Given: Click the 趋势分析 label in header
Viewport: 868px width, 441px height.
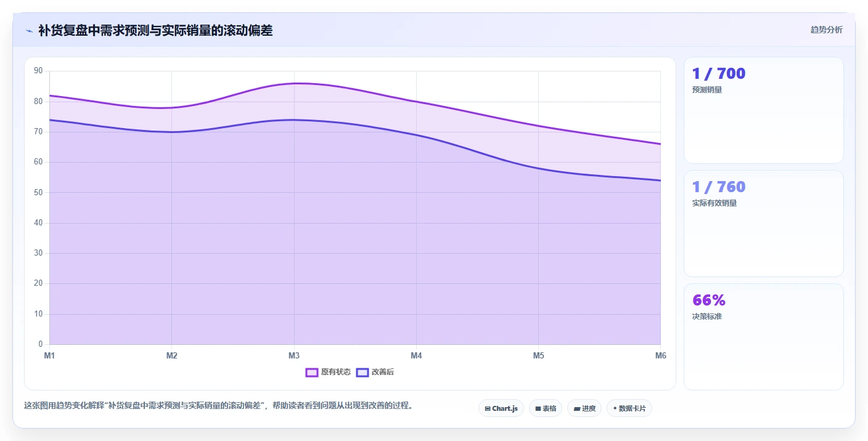Looking at the screenshot, I should pyautogui.click(x=827, y=30).
